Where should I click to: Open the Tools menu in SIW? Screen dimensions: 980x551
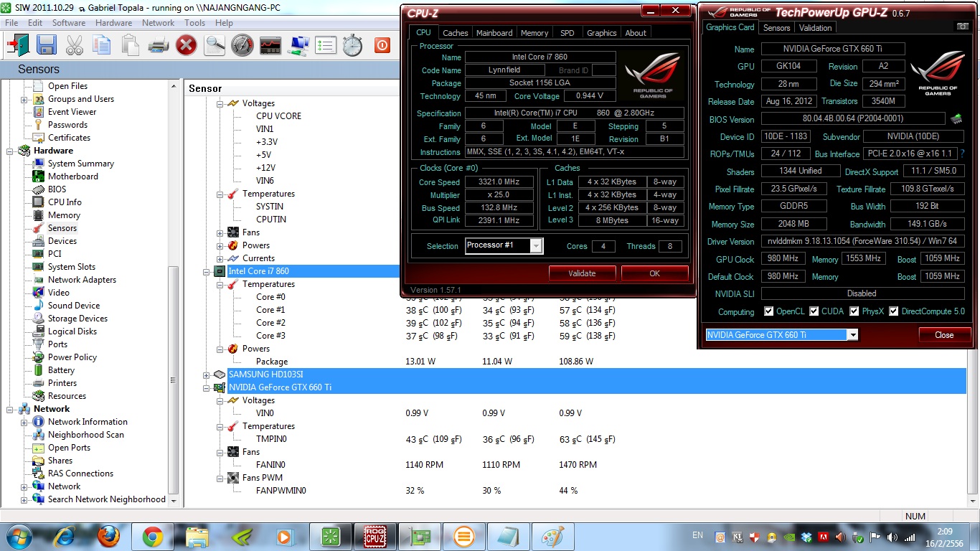[x=194, y=23]
